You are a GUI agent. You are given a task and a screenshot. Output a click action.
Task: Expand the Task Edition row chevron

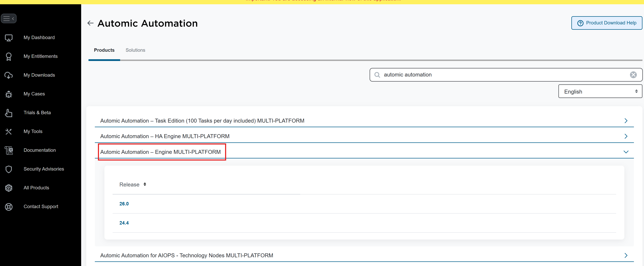pos(626,121)
